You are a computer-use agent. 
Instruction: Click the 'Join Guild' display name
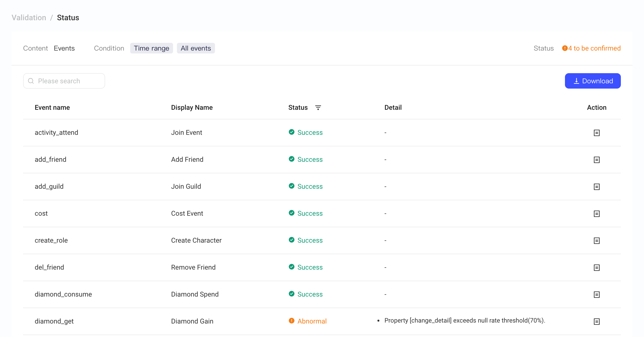tap(186, 187)
